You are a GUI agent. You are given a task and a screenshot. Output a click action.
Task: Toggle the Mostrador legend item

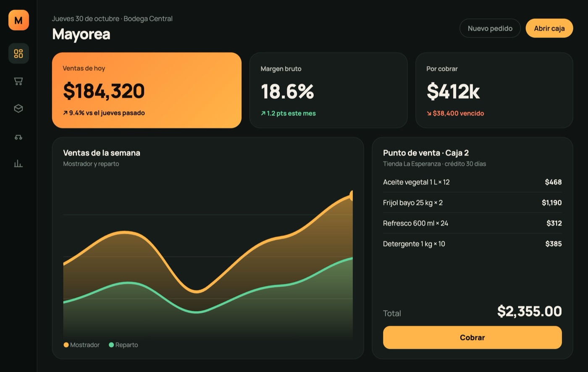81,345
